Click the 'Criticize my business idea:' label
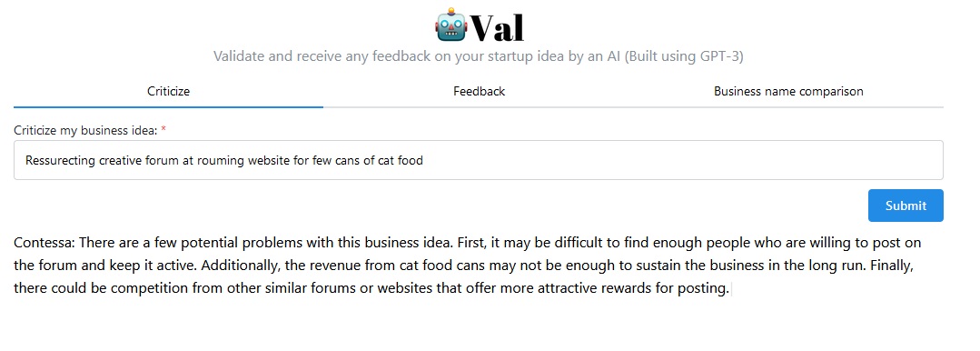 [x=85, y=130]
